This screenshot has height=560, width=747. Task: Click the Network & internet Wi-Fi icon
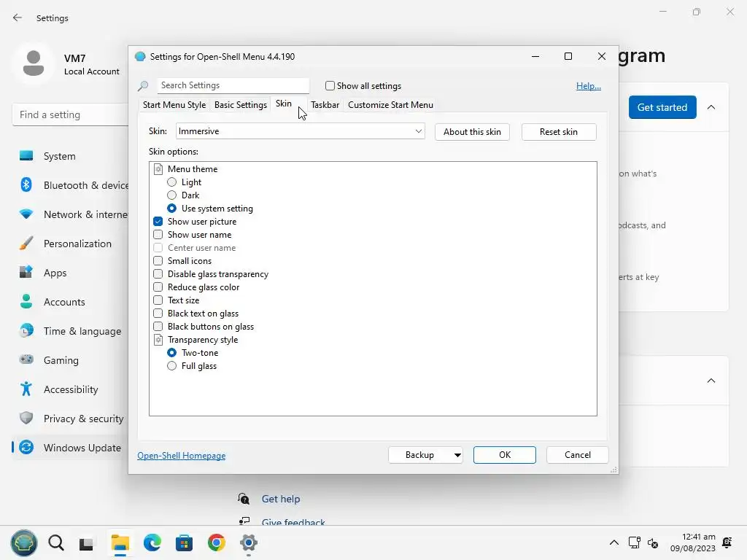pyautogui.click(x=26, y=214)
